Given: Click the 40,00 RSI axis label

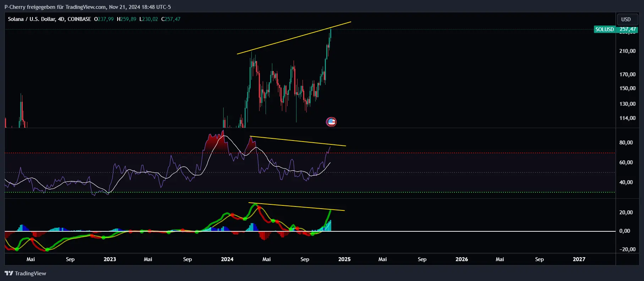Looking at the screenshot, I should 626,182.
